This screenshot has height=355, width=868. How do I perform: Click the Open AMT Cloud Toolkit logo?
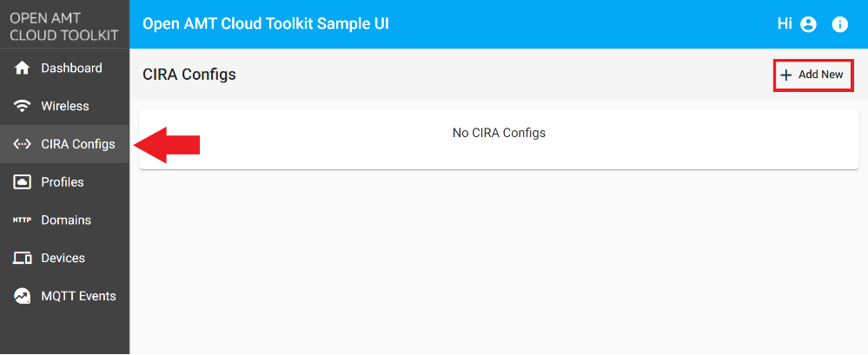tap(63, 25)
